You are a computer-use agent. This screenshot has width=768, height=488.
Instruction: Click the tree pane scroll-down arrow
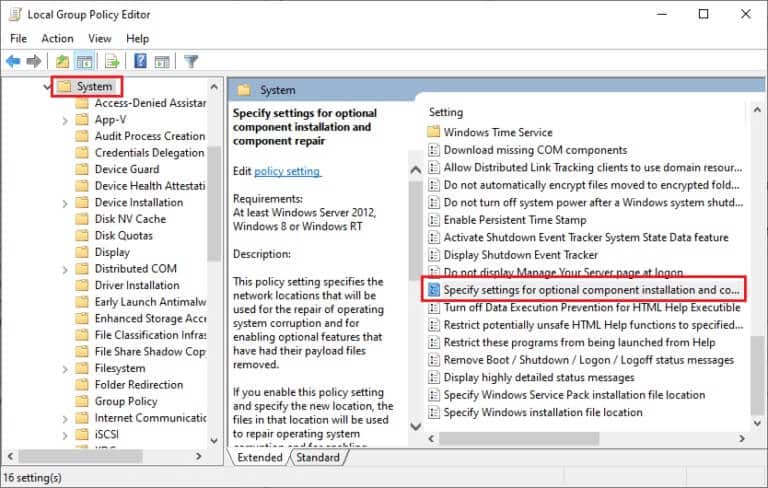coord(214,440)
